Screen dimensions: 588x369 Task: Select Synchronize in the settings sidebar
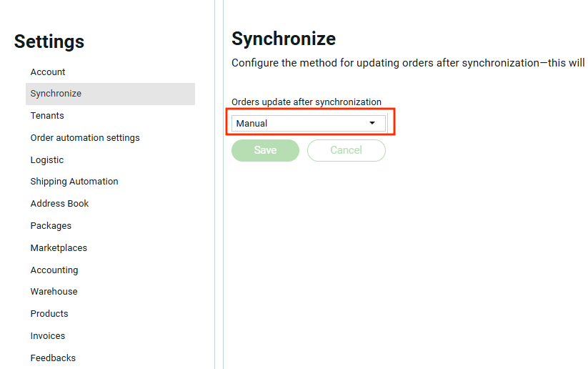coord(56,94)
